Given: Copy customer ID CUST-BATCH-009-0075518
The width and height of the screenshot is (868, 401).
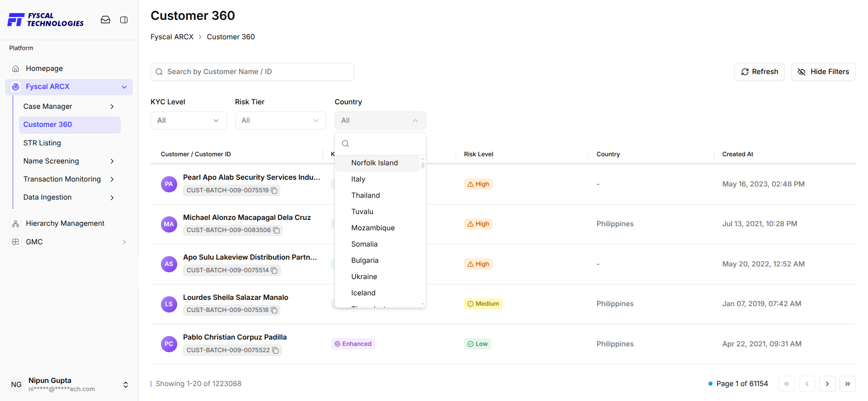Looking at the screenshot, I should [274, 310].
